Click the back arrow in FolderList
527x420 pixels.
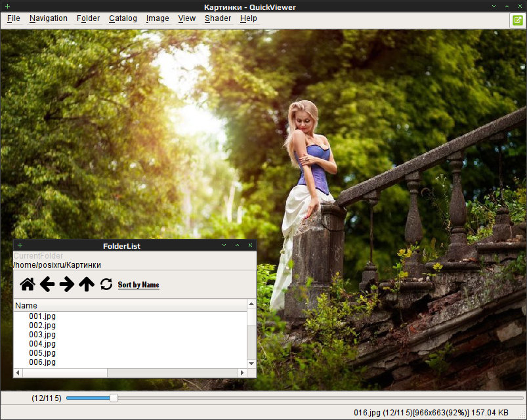[47, 285]
